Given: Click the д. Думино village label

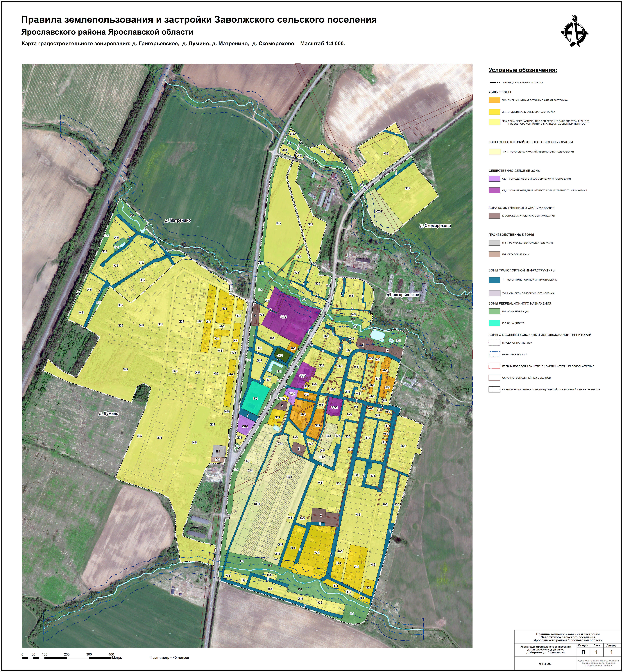Looking at the screenshot, I should tap(109, 414).
